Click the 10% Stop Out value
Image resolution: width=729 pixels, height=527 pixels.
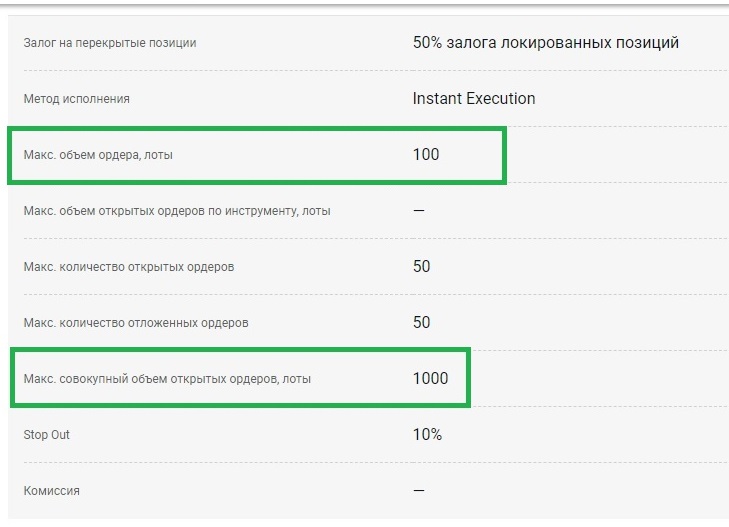coord(427,435)
